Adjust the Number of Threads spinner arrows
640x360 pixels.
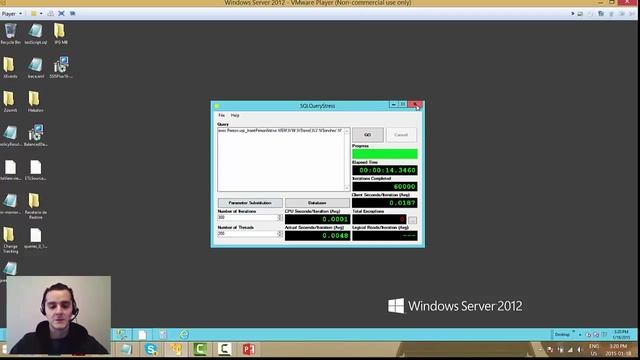(x=280, y=234)
